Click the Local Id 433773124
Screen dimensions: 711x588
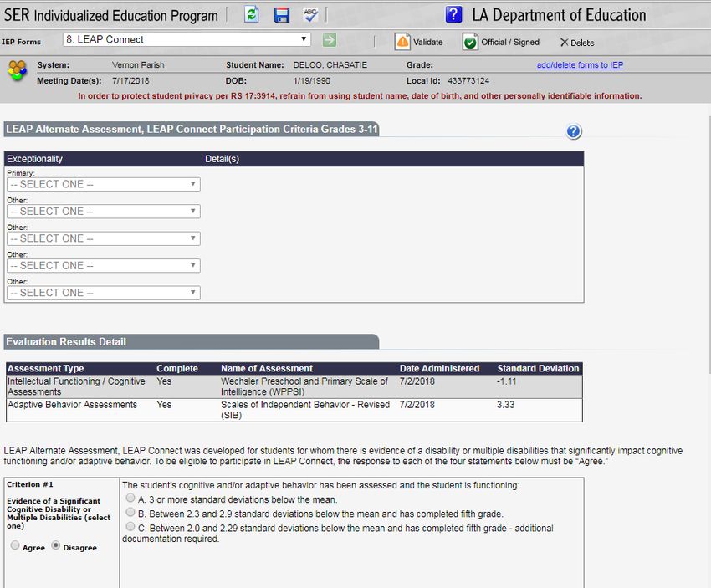click(468, 80)
